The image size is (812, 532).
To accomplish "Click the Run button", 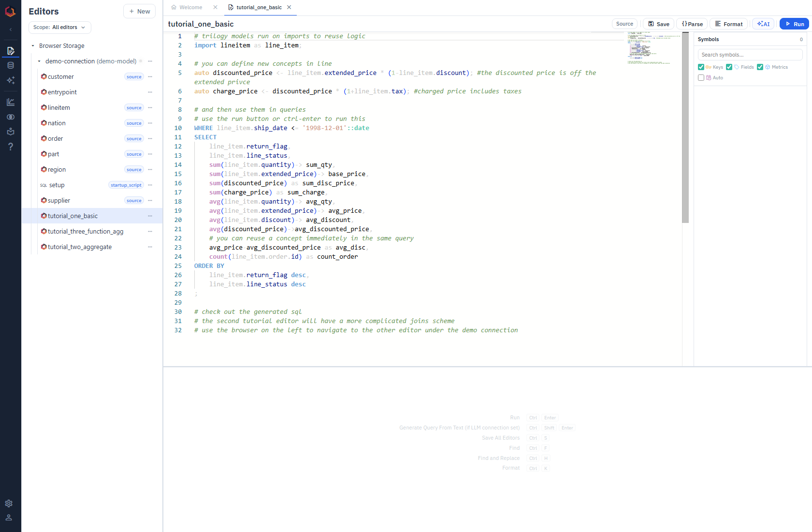I will (x=794, y=23).
